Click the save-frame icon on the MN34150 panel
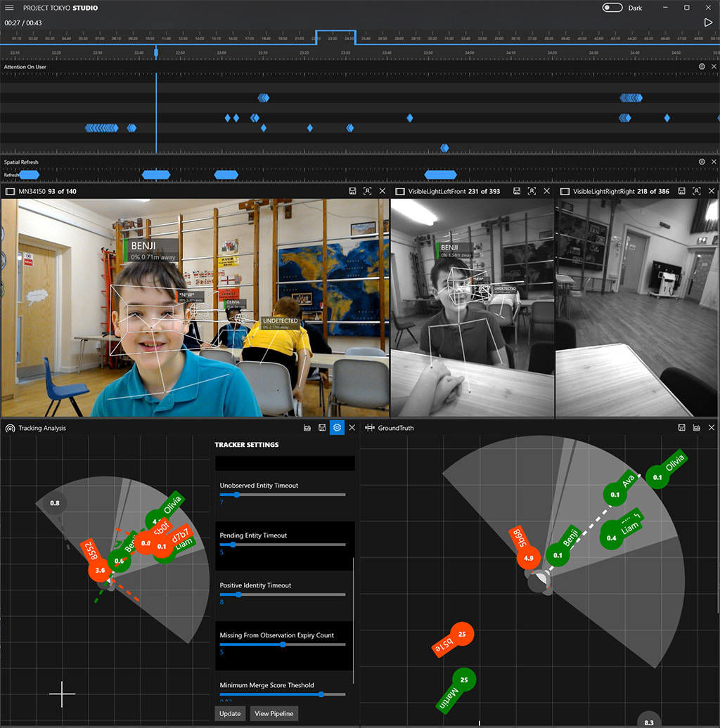This screenshot has width=720, height=728. click(353, 190)
